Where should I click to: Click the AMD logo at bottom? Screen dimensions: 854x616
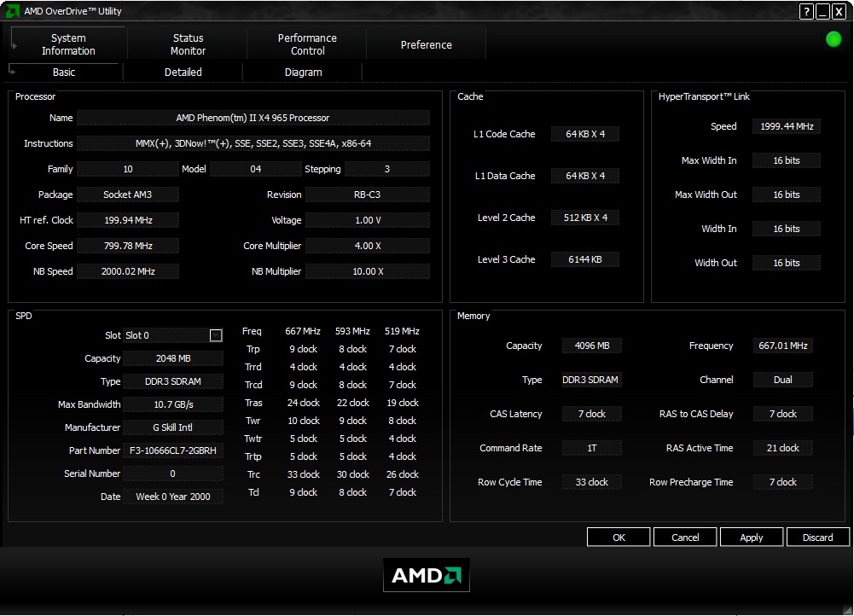[427, 575]
